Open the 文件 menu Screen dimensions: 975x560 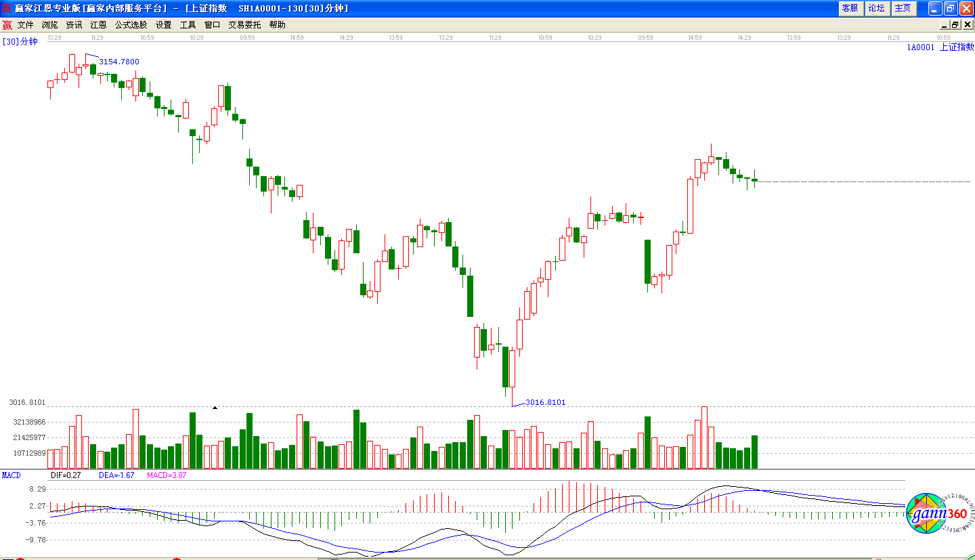[25, 24]
